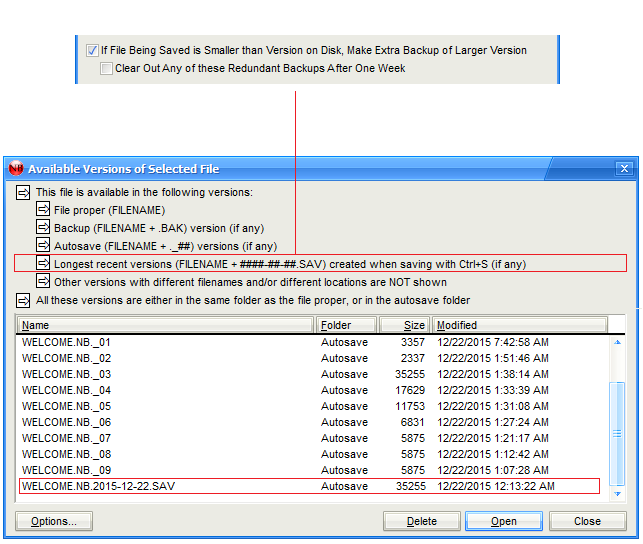
Task: Open the selected file version
Action: tap(504, 521)
